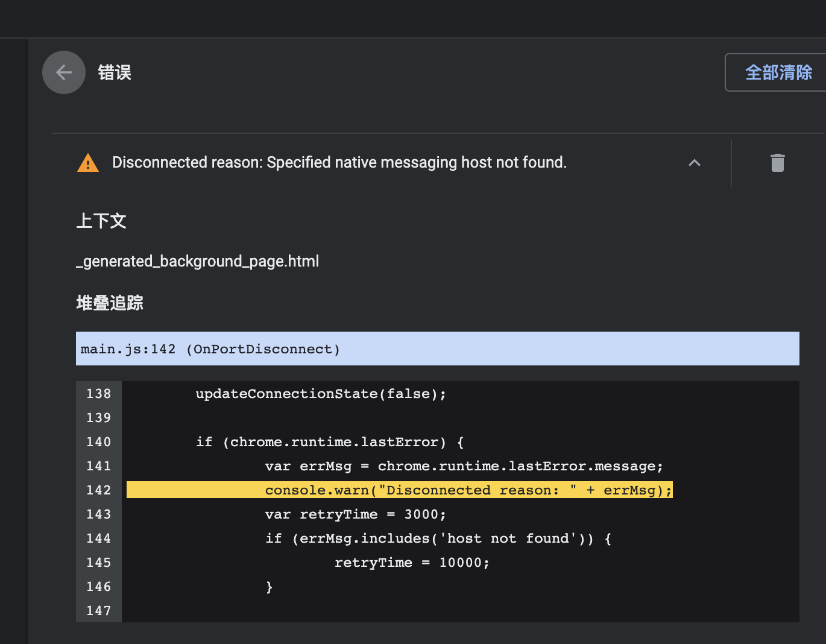This screenshot has width=826, height=644.
Task: Click line number 147 in the gutter
Action: [x=99, y=611]
